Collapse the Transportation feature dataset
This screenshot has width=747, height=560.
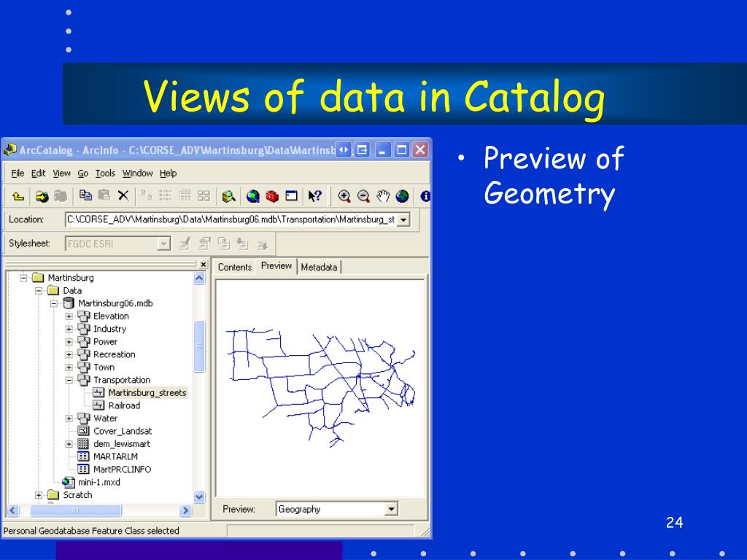(x=69, y=380)
